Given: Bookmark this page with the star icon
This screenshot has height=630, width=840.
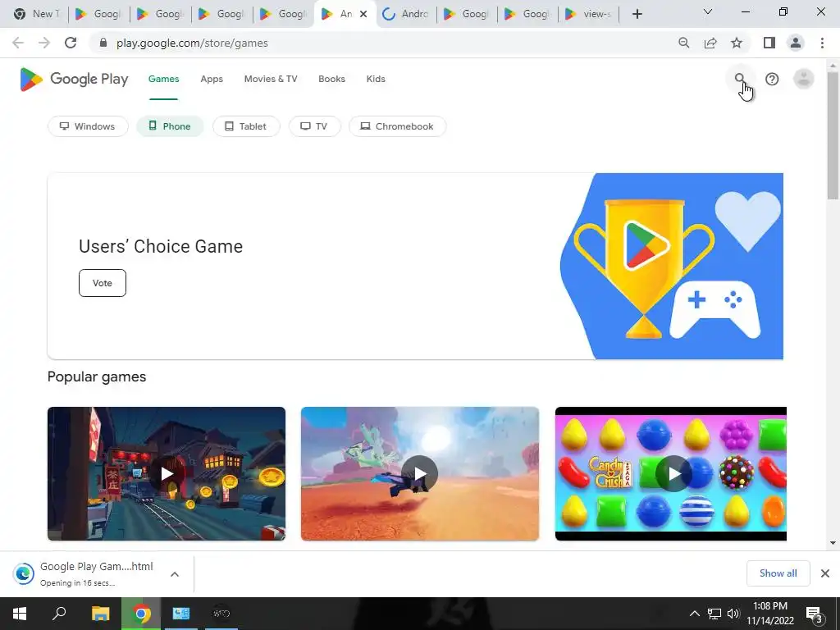Looking at the screenshot, I should point(737,43).
